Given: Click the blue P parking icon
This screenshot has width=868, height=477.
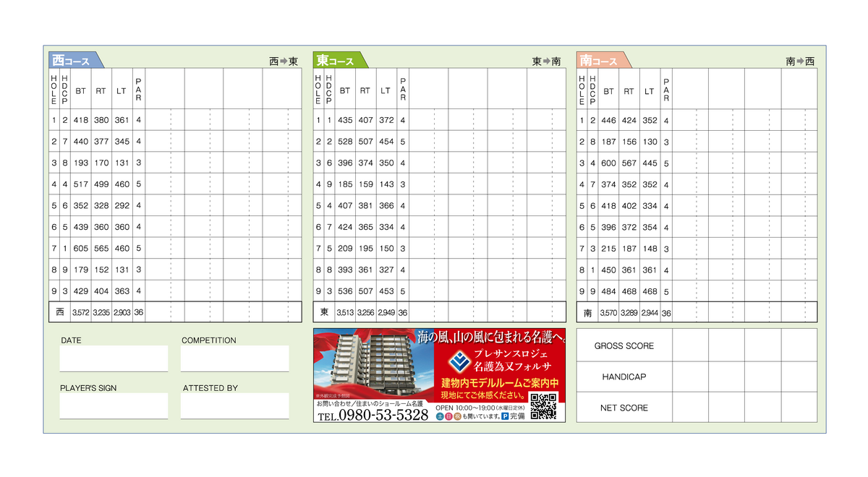Looking at the screenshot, I should coord(505,416).
